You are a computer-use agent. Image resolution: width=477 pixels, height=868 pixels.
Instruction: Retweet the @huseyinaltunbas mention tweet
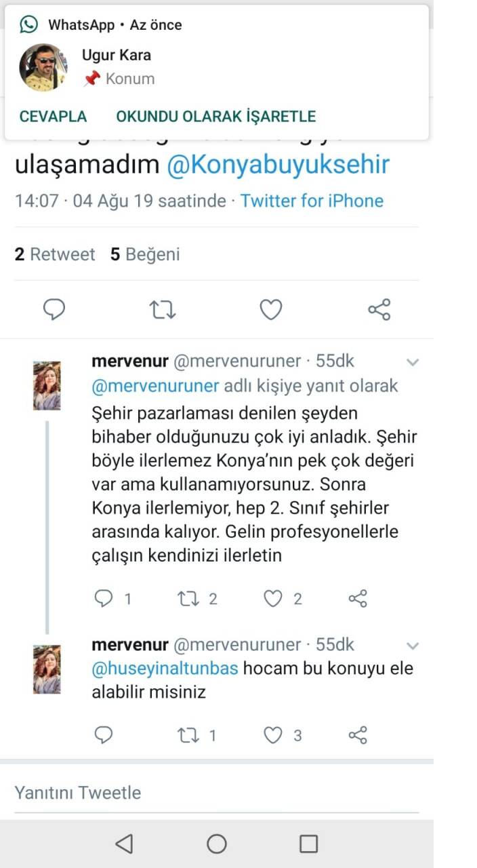click(186, 734)
